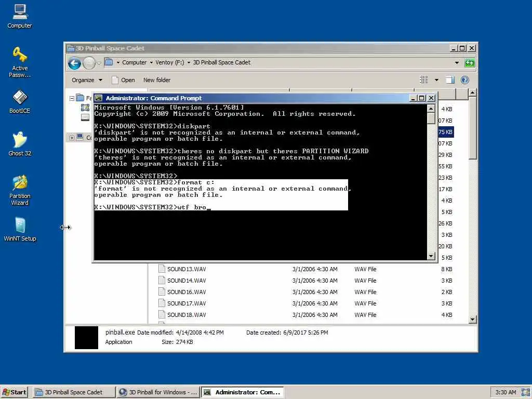
Task: Expand the address bar history dropdown
Action: 457,63
